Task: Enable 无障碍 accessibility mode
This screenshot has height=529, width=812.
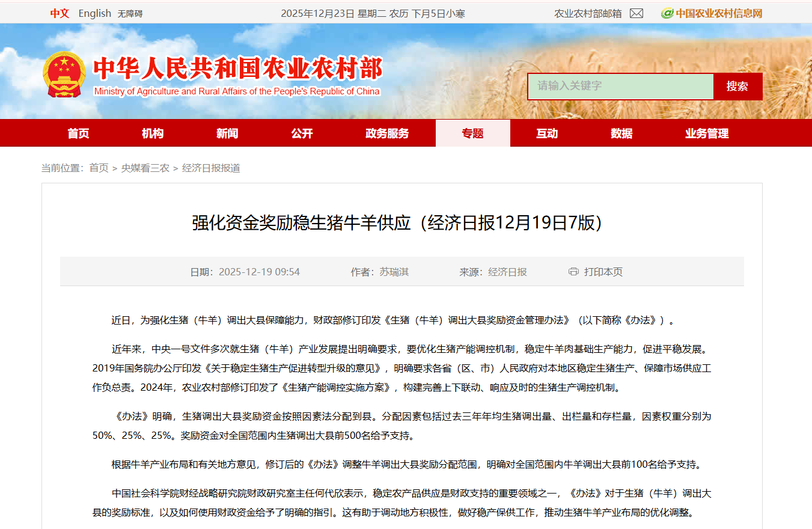Action: (x=130, y=13)
